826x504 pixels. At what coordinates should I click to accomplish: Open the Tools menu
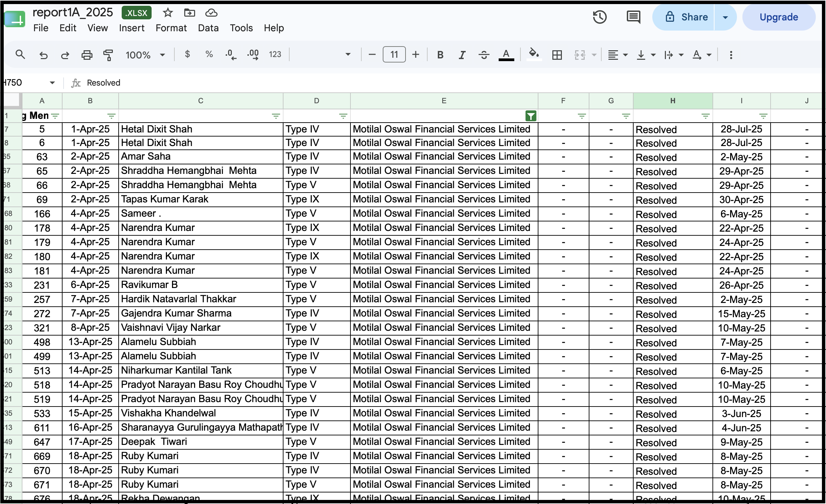click(241, 28)
